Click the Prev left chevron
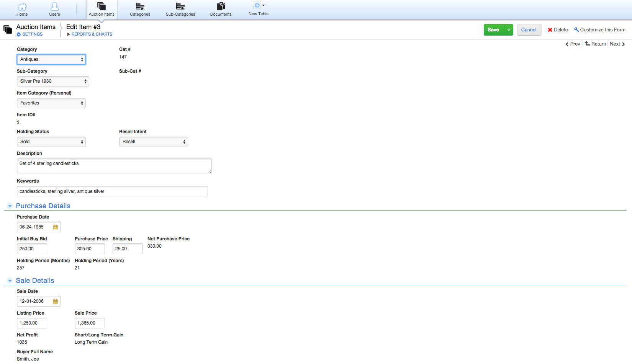Screen dimensions: 632x364 (x=567, y=44)
